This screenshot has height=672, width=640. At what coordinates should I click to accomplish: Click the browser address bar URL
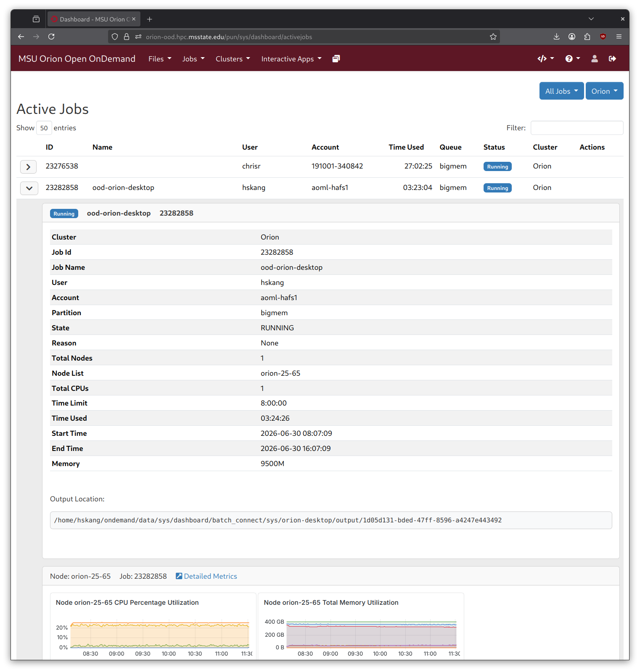(x=229, y=37)
